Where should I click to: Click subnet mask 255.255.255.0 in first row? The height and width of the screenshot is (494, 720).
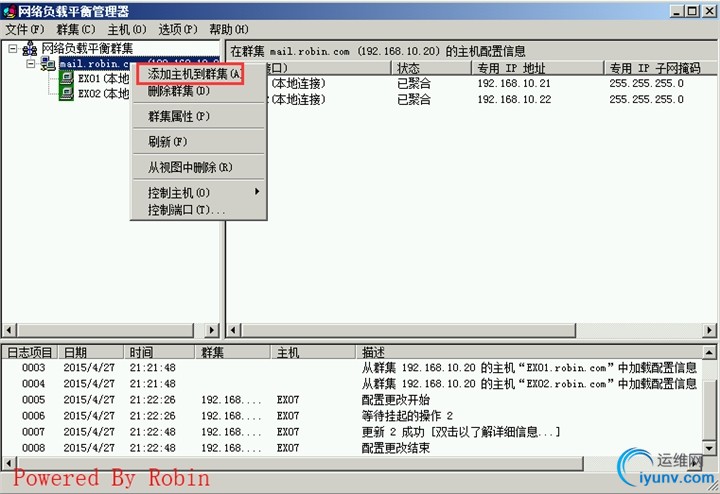tap(646, 84)
